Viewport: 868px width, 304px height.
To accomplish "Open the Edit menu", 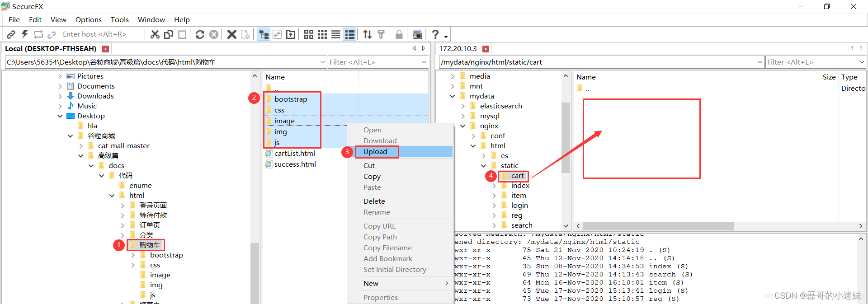I will tap(35, 19).
